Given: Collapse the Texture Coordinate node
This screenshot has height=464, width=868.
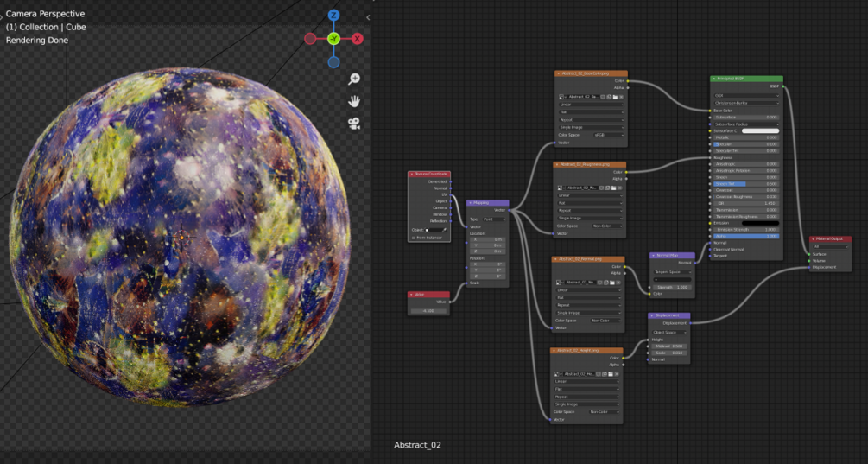Looking at the screenshot, I should click(x=412, y=174).
